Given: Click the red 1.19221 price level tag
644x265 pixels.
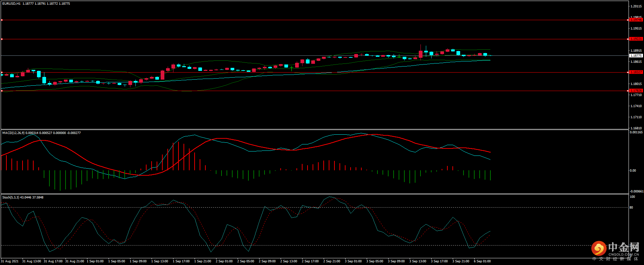Looking at the screenshot, I should 636,39.
